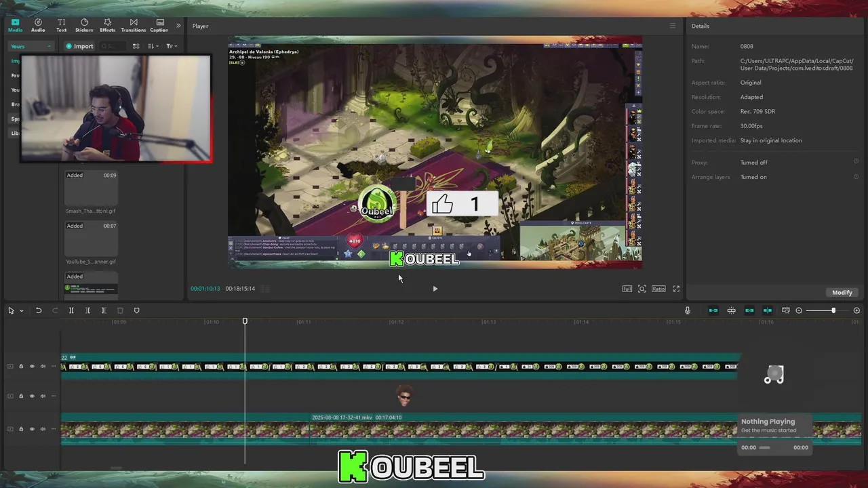Redo the last action
Image resolution: width=868 pixels, height=488 pixels.
coord(55,310)
